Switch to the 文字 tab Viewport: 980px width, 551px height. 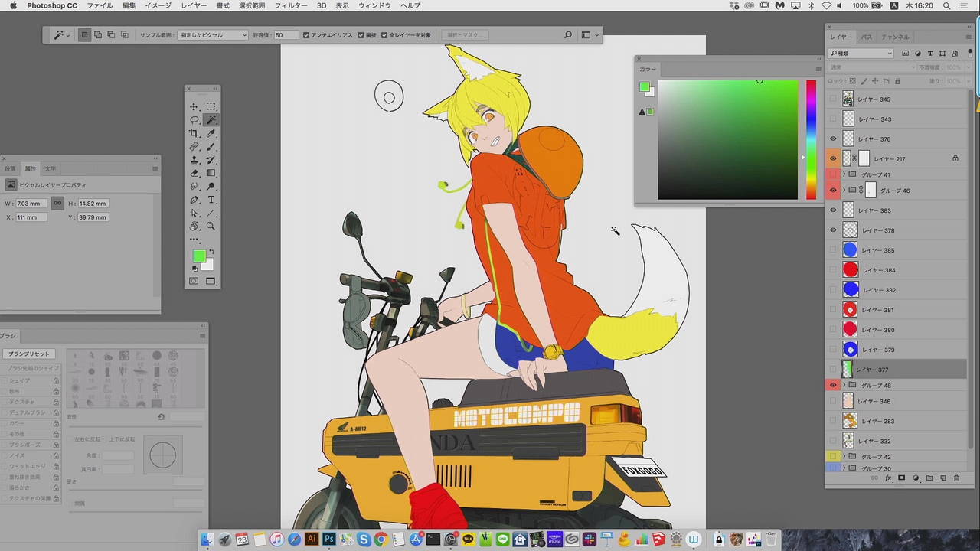click(x=50, y=168)
